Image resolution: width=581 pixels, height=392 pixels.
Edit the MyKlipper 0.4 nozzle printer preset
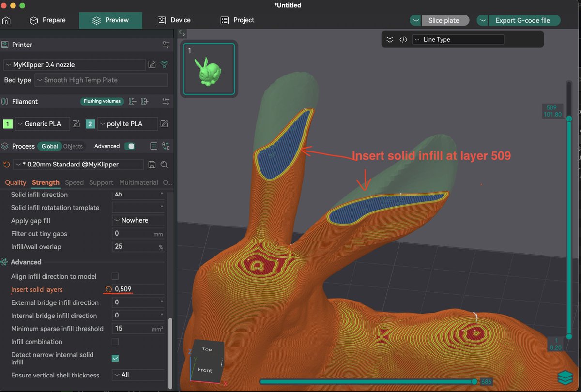click(x=152, y=65)
